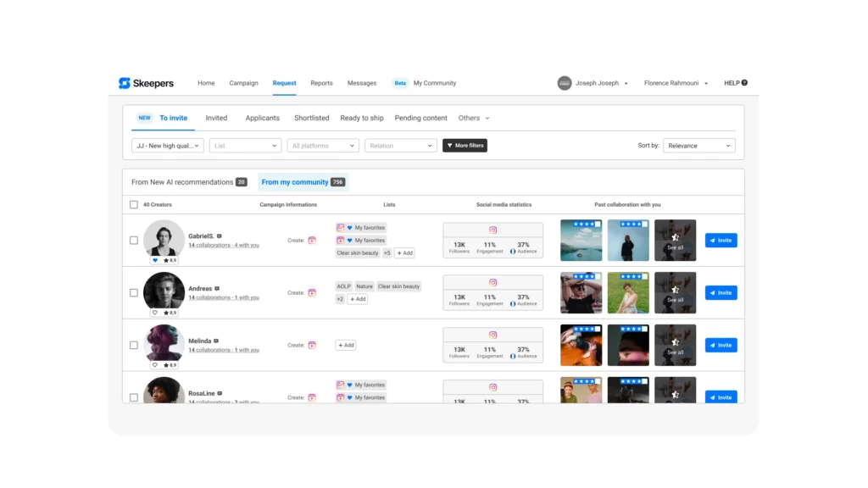Screen dimensions: 868x488
Task: Open the Joseph Joseph account menu
Action: tap(602, 83)
